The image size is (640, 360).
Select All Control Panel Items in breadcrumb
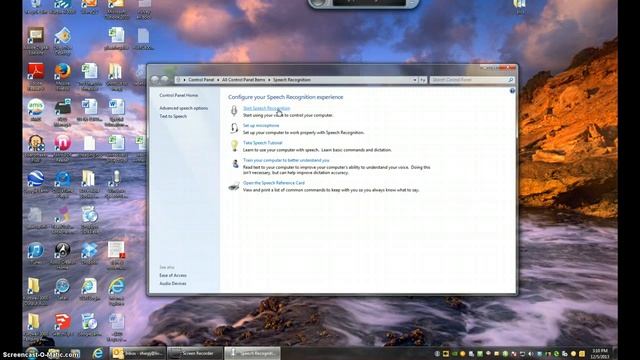[243, 80]
